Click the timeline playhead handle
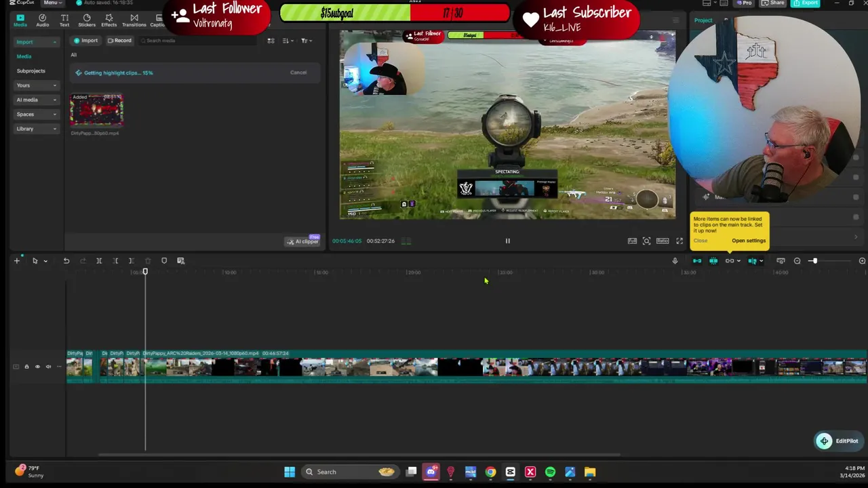This screenshot has width=868, height=488. click(145, 272)
